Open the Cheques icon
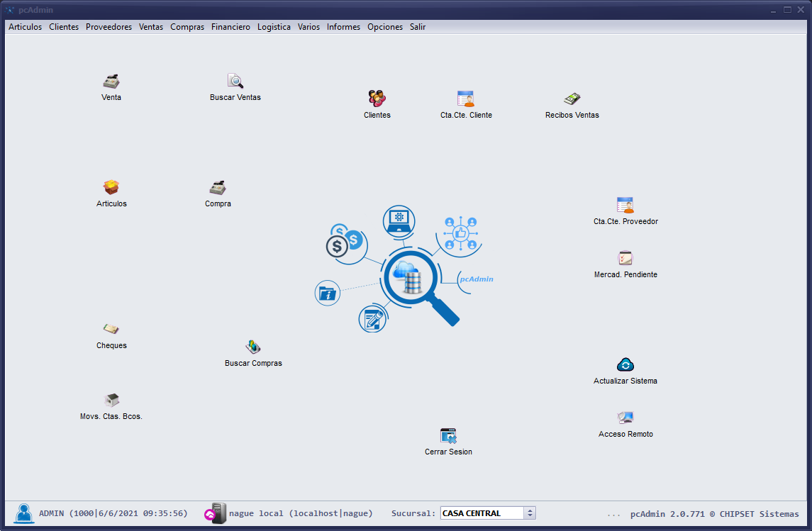 click(111, 330)
